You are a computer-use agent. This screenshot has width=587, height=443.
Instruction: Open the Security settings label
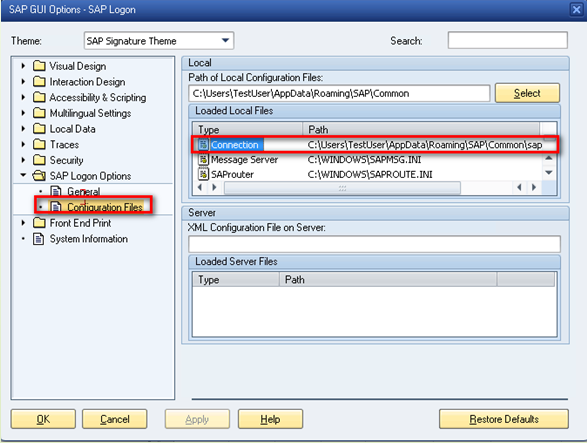pyautogui.click(x=66, y=160)
